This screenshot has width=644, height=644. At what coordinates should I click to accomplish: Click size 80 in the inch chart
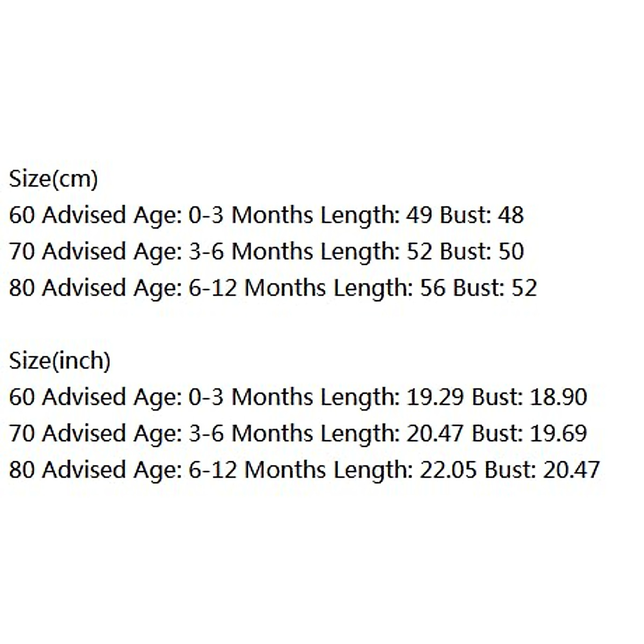pyautogui.click(x=21, y=470)
